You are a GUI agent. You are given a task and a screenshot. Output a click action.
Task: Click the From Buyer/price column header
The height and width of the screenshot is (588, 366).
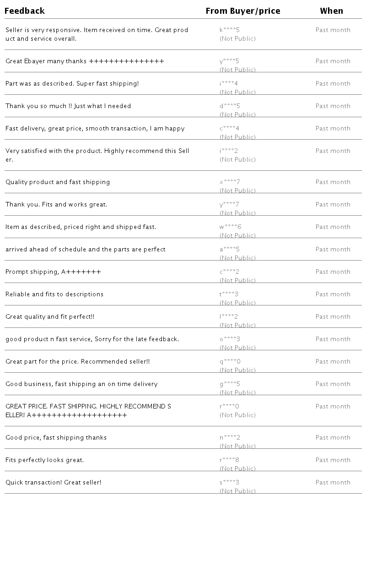tap(243, 11)
